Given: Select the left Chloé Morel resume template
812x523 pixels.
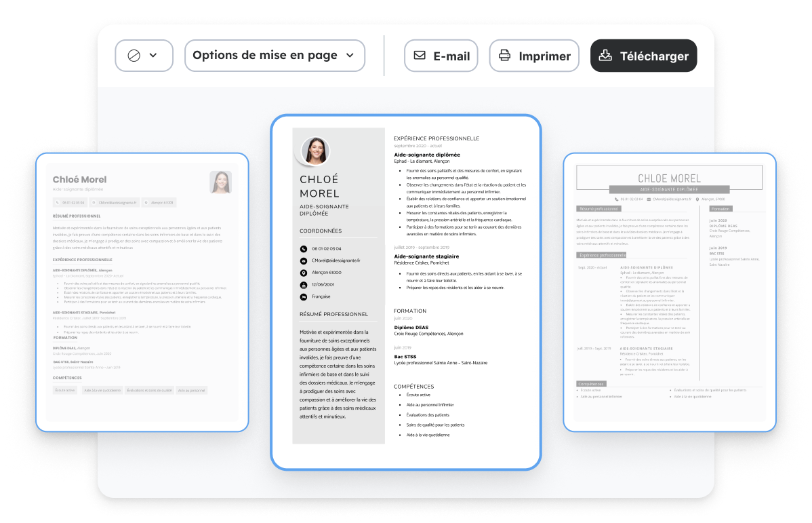Looking at the screenshot, I should (x=142, y=292).
